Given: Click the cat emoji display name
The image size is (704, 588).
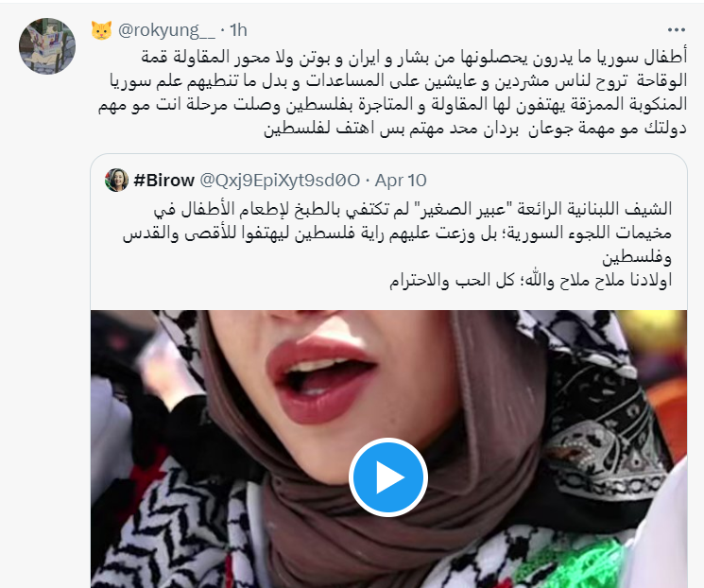Looking at the screenshot, I should coord(101,30).
